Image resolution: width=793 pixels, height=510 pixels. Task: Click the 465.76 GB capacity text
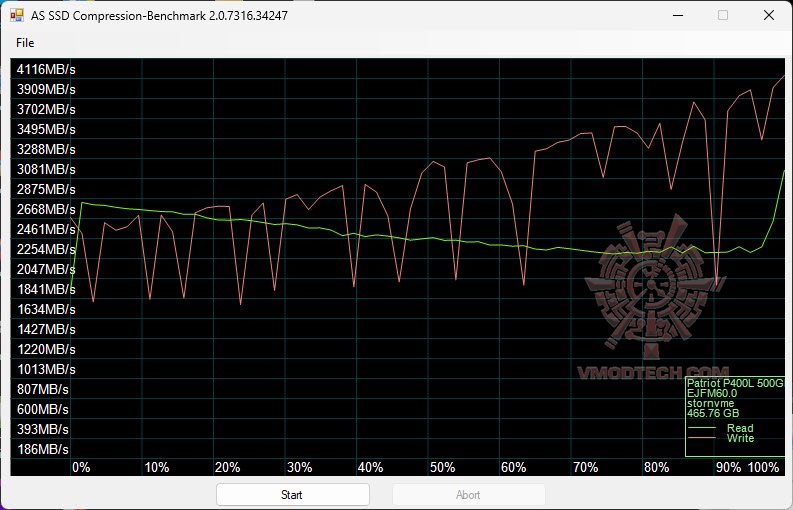click(713, 413)
